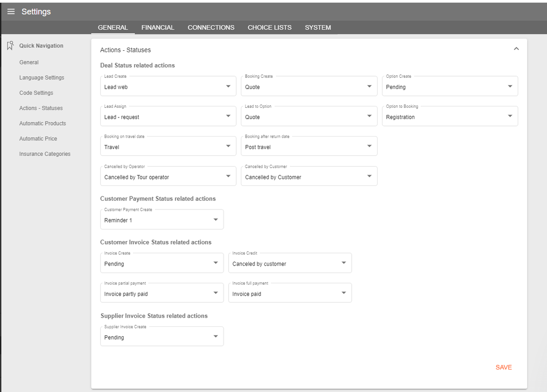Image resolution: width=547 pixels, height=392 pixels.
Task: Click Customer Payment Status related actions heading
Action: coord(158,198)
